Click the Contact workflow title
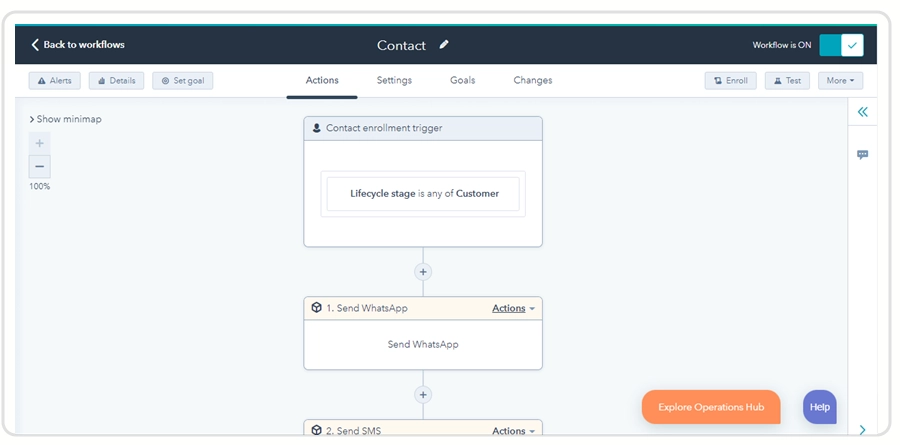The image size is (900, 445). tap(401, 45)
